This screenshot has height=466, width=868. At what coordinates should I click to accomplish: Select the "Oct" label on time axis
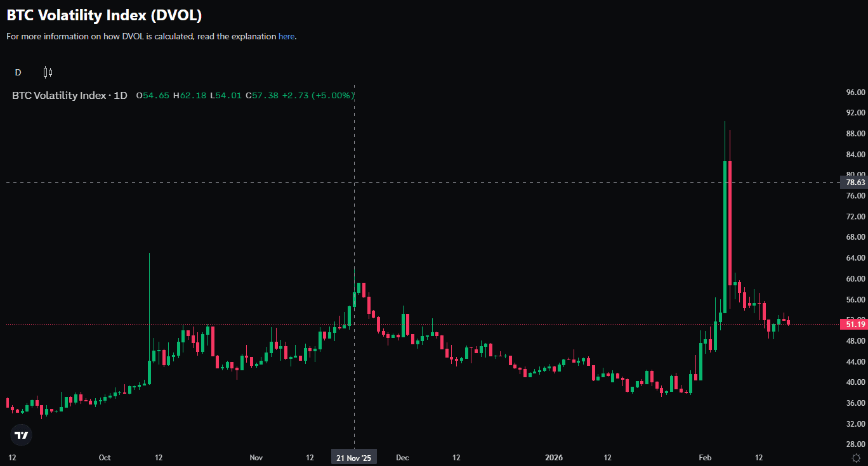[x=105, y=458]
